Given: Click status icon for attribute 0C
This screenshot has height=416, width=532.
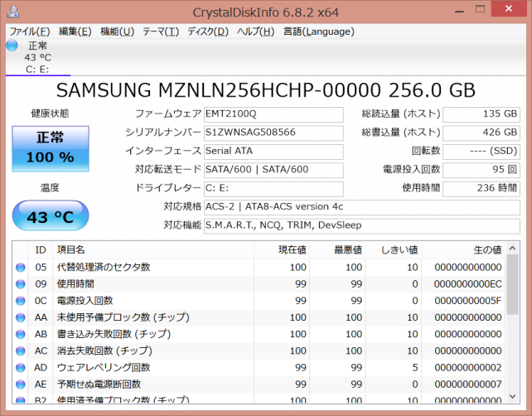Looking at the screenshot, I should [21, 301].
